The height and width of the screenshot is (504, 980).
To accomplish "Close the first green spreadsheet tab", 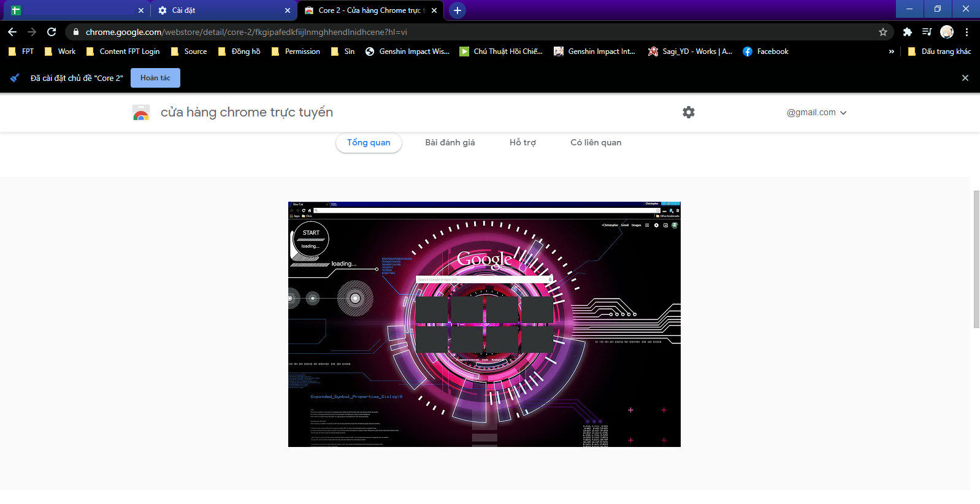I will [141, 10].
